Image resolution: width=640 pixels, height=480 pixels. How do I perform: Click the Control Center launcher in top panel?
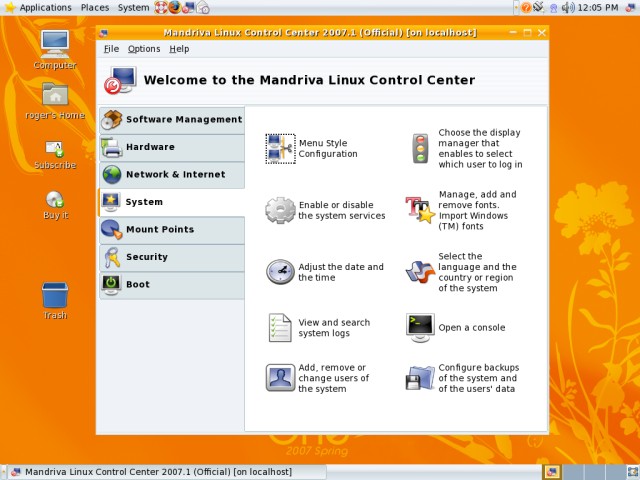[188, 7]
